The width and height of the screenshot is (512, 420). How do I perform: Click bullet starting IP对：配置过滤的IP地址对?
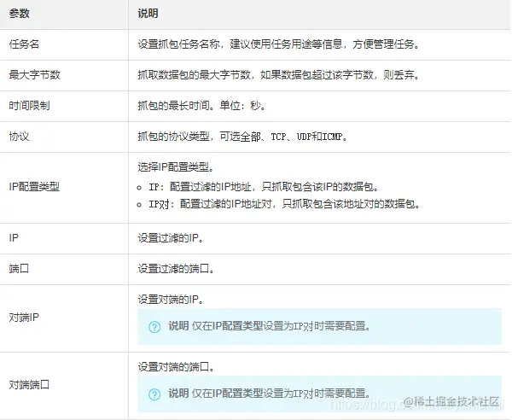[x=284, y=204]
